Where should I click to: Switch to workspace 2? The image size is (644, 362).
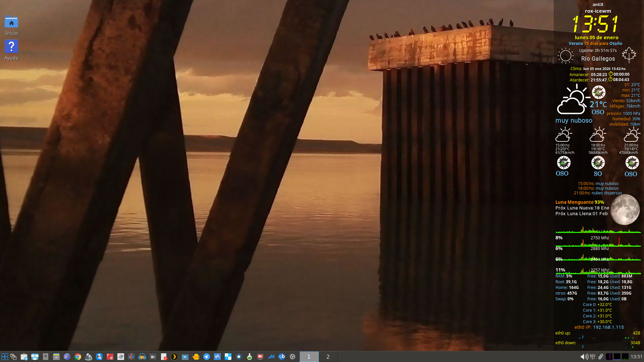tap(328, 357)
